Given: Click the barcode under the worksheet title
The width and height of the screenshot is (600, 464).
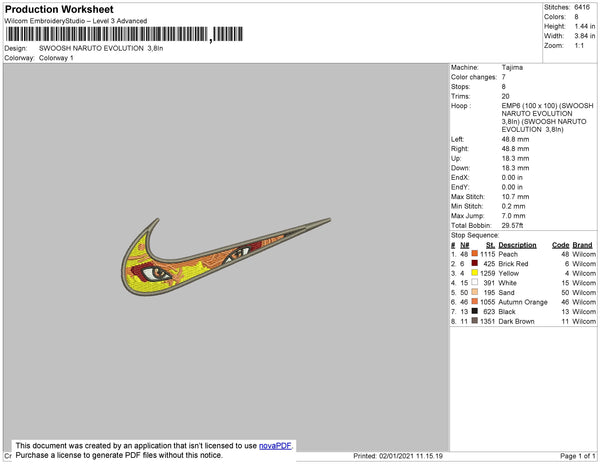Looking at the screenshot, I should click(124, 34).
